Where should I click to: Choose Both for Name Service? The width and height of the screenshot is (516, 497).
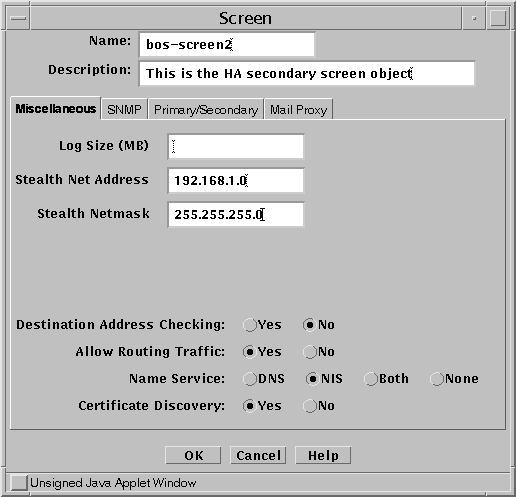(386, 379)
